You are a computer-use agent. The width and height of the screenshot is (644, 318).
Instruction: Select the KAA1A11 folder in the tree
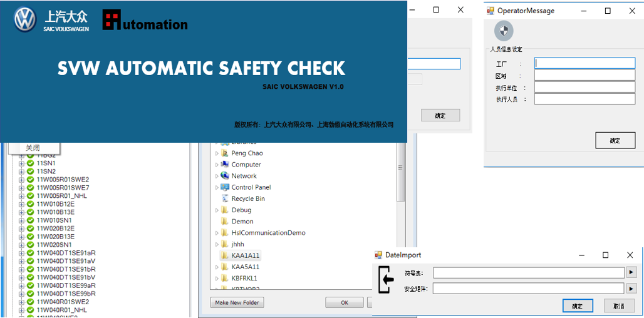click(241, 255)
